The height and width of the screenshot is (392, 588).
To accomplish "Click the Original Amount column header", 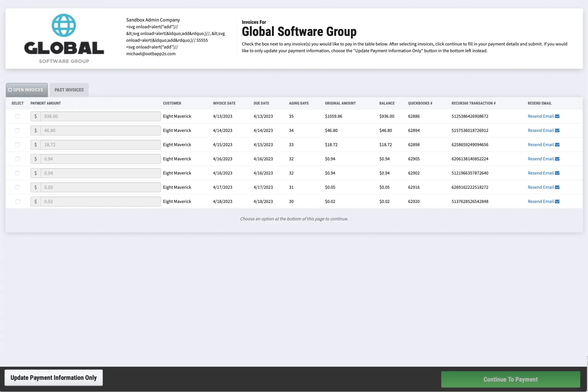I will tap(340, 104).
